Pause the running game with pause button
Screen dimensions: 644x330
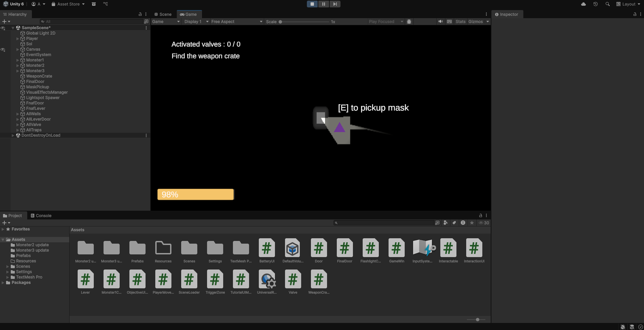pos(323,4)
